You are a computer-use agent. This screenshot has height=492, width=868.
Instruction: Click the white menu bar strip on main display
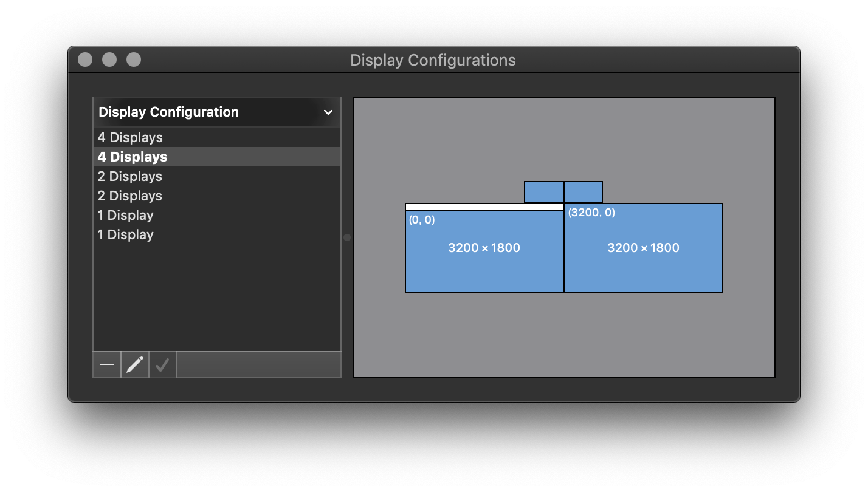click(x=484, y=207)
